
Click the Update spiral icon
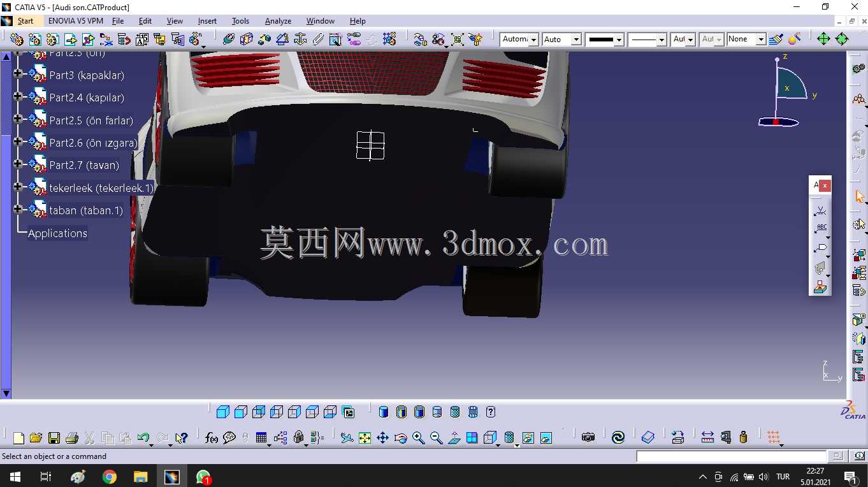pos(618,437)
